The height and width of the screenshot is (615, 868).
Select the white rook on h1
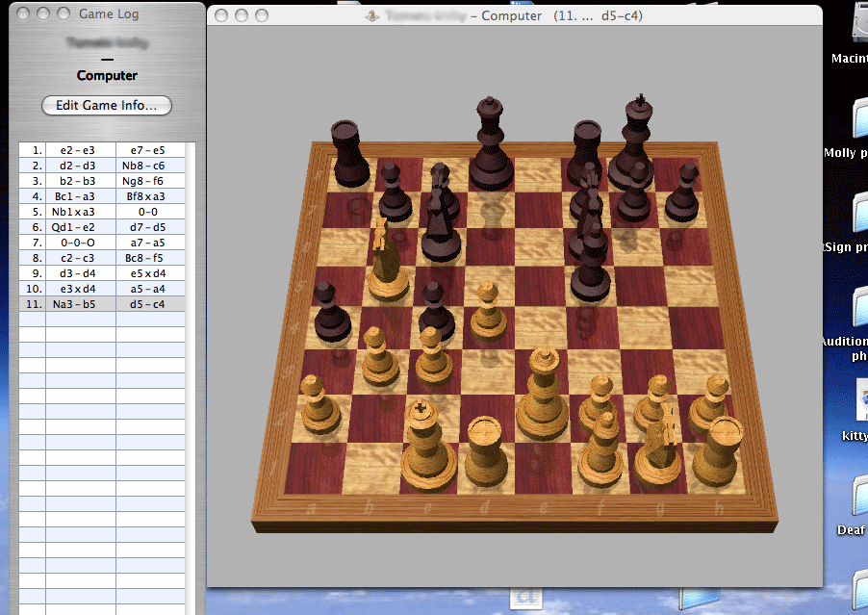click(x=718, y=451)
